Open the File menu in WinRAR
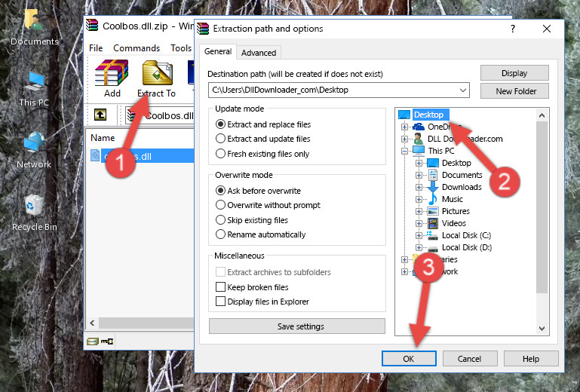This screenshot has width=580, height=392. [96, 48]
